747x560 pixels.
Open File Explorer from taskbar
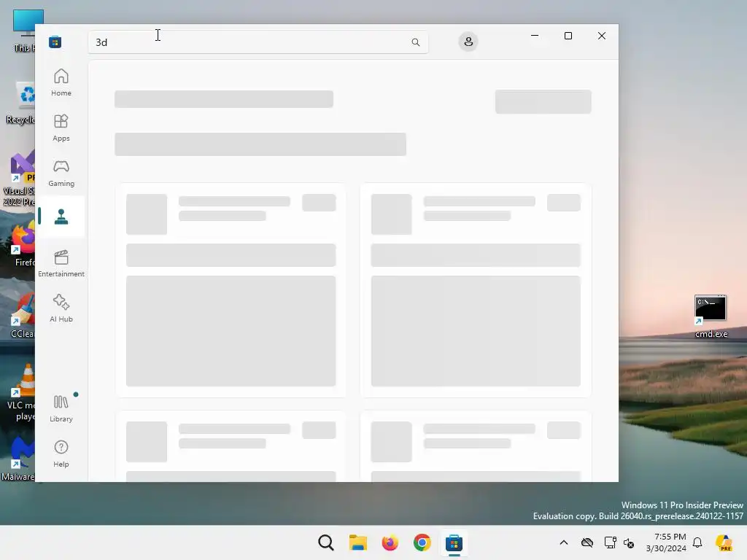click(357, 542)
